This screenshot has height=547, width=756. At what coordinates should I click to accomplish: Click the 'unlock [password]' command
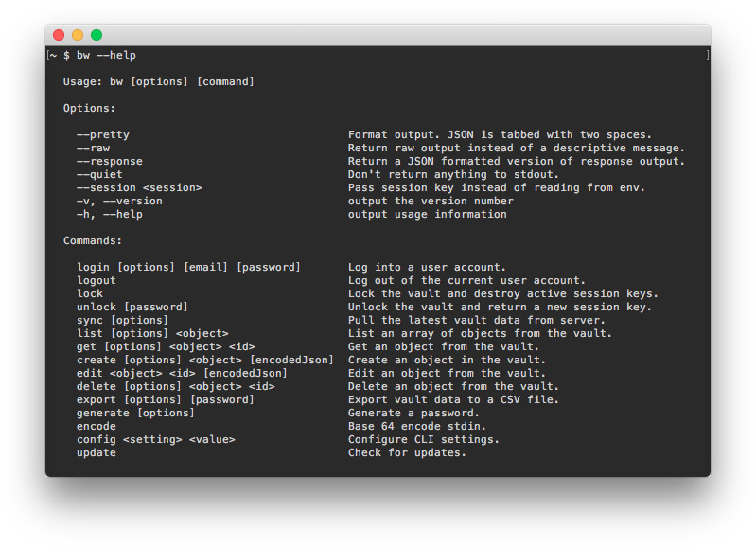[x=132, y=308]
